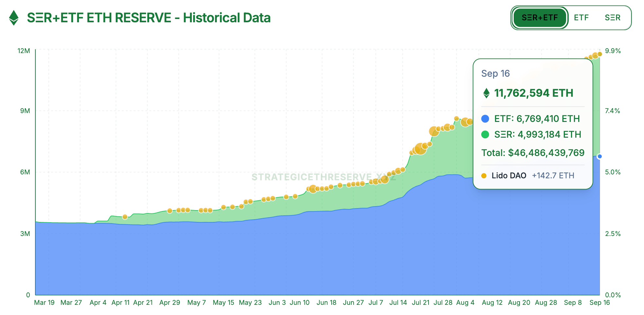Click the blue ETF legend dot in tooltip
Viewport: 644px width, 315px height.
click(x=485, y=119)
